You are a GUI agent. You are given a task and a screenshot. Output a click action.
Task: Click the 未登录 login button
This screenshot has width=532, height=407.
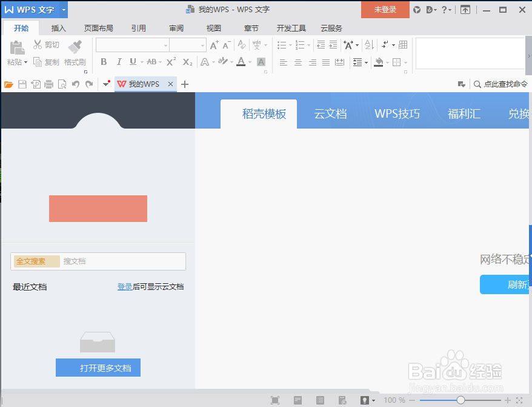coord(385,10)
